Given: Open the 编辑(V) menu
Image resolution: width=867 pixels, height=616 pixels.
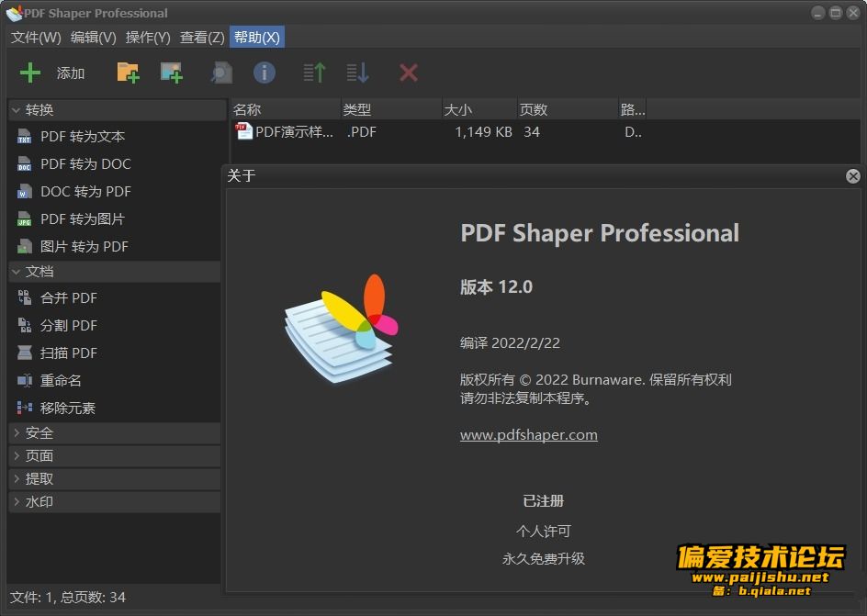Looking at the screenshot, I should (94, 37).
